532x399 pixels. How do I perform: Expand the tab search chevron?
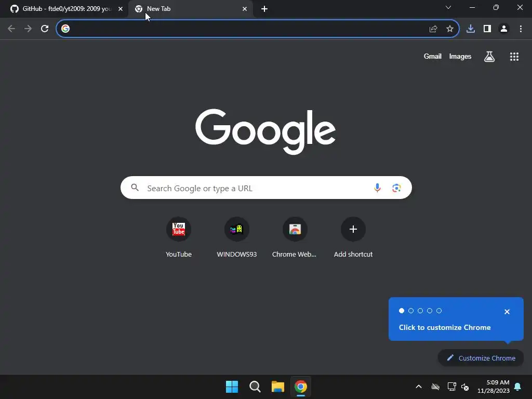448,7
